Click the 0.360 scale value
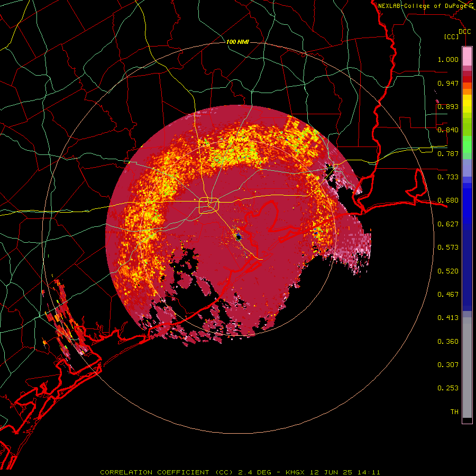Image resolution: width=476 pixels, height=476 pixels. (x=448, y=342)
